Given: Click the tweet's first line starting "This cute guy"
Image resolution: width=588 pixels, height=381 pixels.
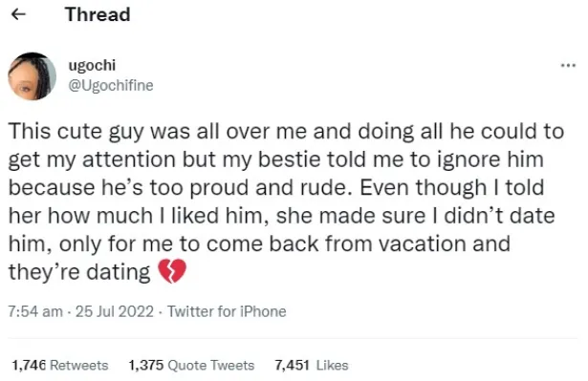Looking at the screenshot, I should click(286, 132).
